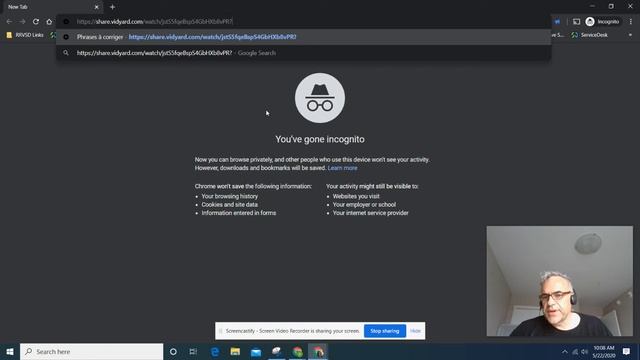Click the address bar URL field

pos(303,22)
